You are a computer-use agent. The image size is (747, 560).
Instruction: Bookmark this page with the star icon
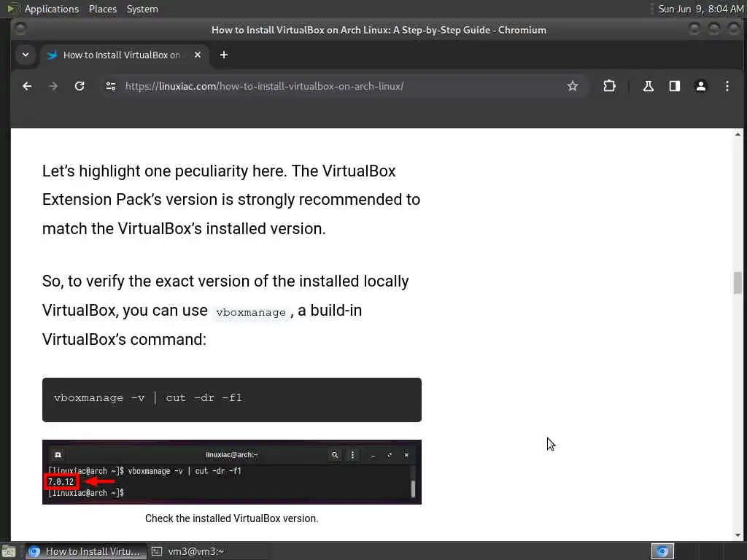573,86
